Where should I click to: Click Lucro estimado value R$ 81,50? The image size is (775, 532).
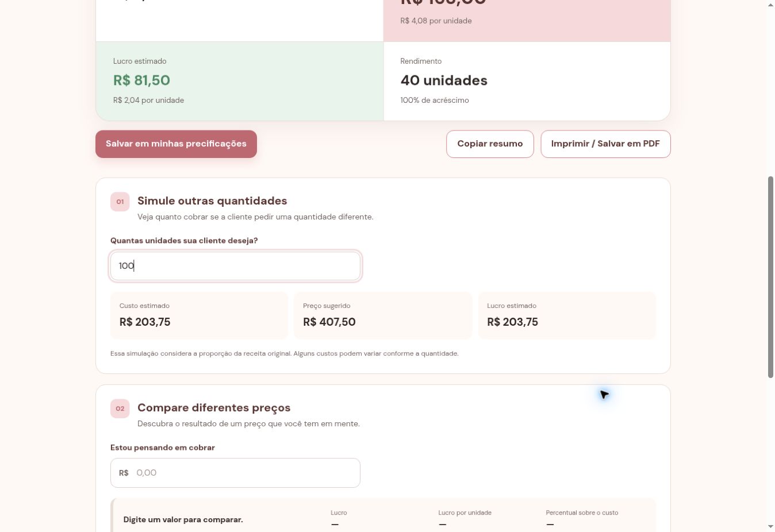pos(141,80)
